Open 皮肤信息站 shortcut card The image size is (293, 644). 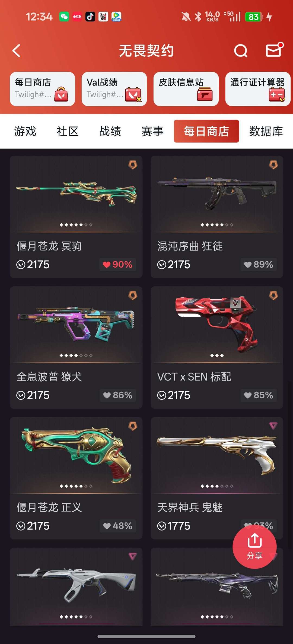tap(186, 89)
